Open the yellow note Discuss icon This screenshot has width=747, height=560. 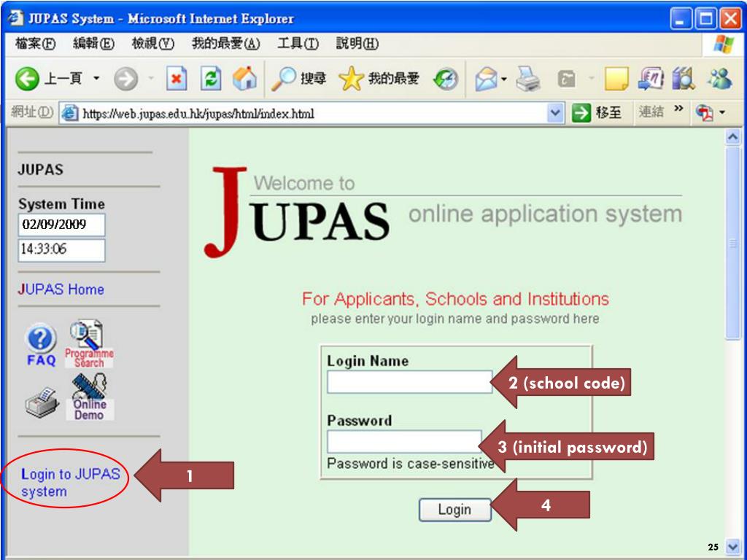[x=616, y=79]
